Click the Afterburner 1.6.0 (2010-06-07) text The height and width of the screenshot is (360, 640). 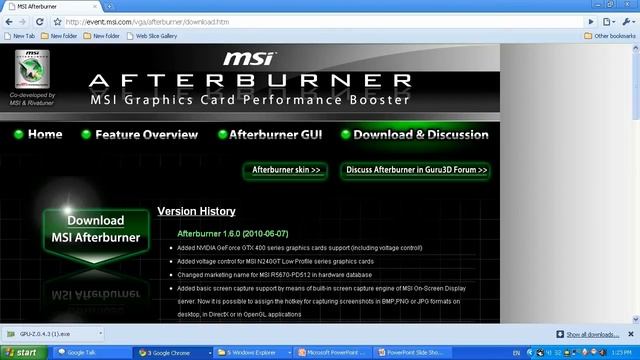tap(233, 233)
